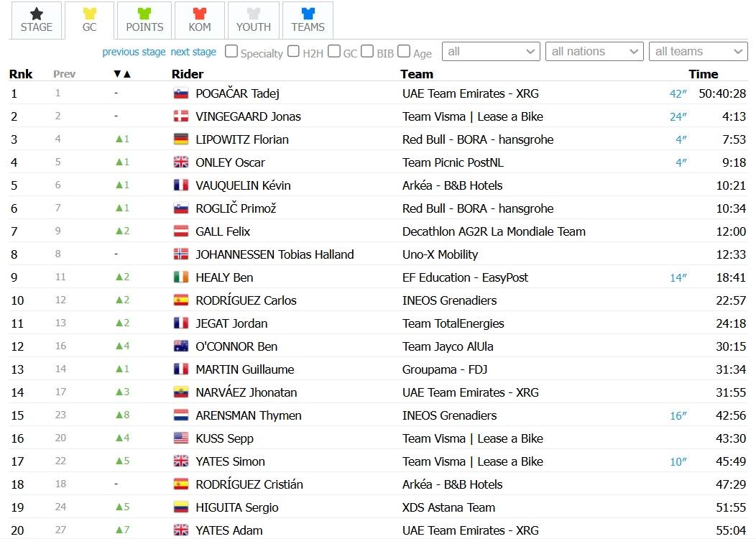The image size is (756, 539).
Task: Follow the next stage link
Action: (x=193, y=52)
